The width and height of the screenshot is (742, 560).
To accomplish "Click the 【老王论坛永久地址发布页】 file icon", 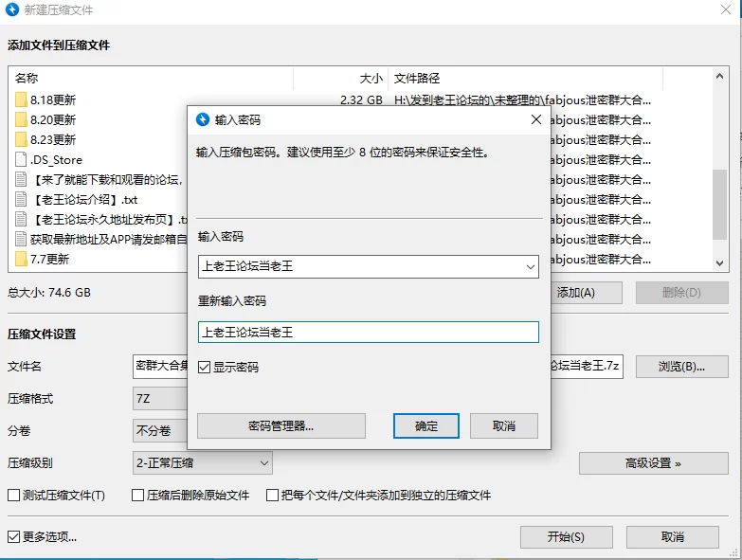I will 21,219.
